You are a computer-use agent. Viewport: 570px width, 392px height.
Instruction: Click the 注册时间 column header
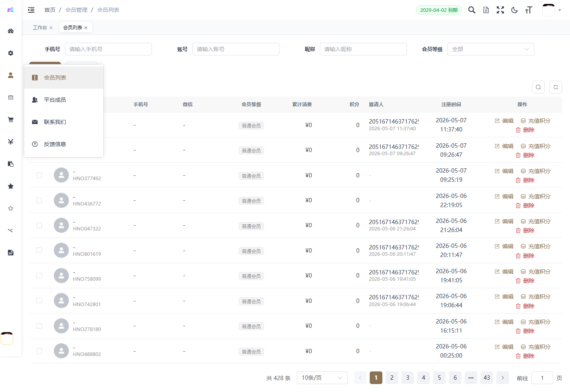point(451,105)
